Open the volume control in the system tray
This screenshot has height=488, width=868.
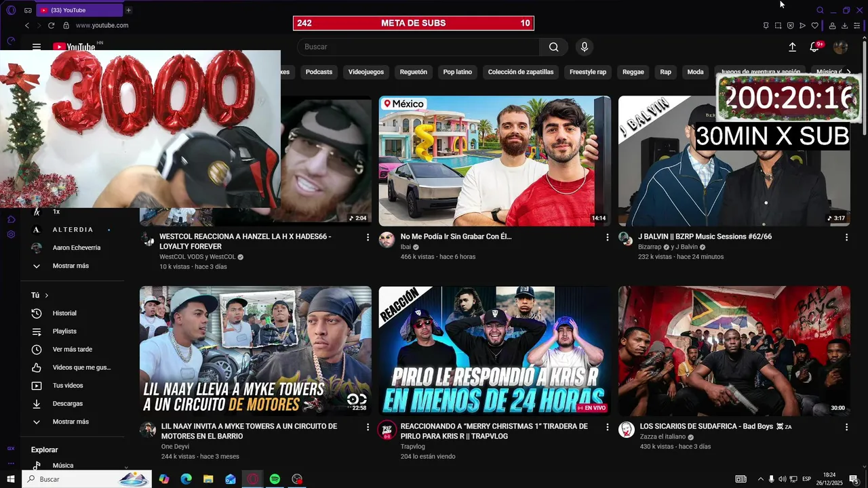tap(783, 479)
